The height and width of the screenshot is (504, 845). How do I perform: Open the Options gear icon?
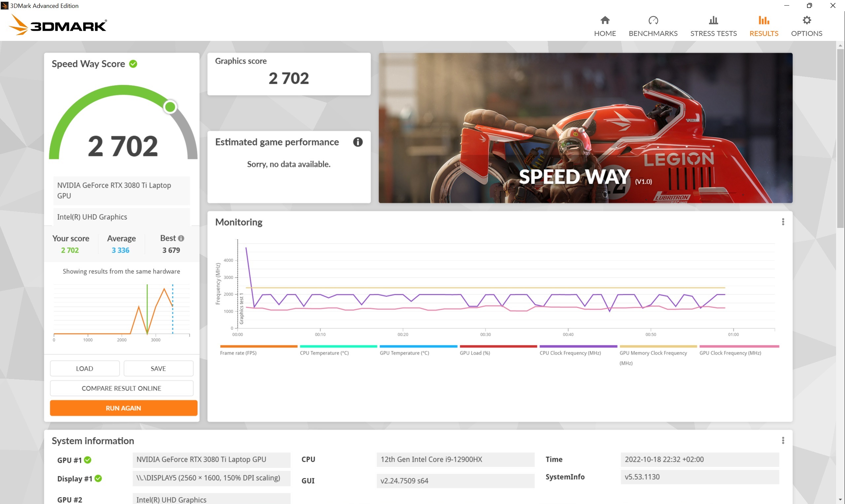click(x=806, y=20)
